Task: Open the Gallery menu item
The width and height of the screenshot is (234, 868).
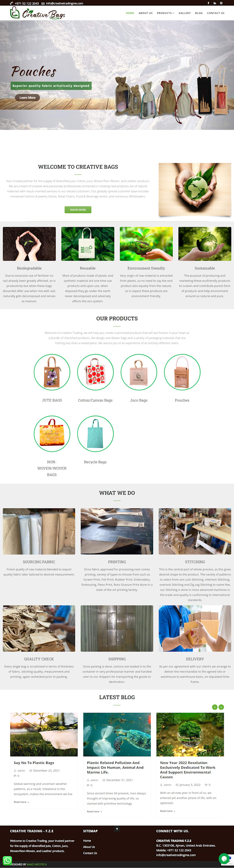Action: 184,13
